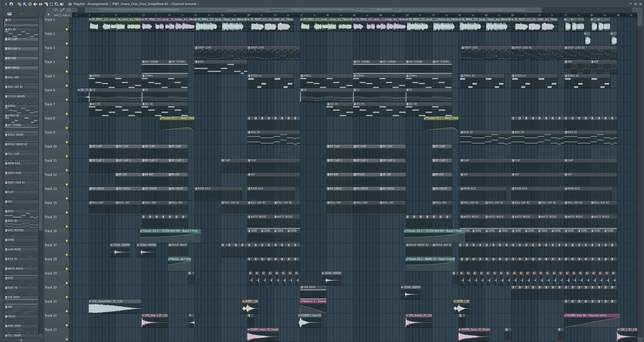The height and width of the screenshot is (342, 644).
Task: Show pattern clips in the picker
Action: (10, 14)
